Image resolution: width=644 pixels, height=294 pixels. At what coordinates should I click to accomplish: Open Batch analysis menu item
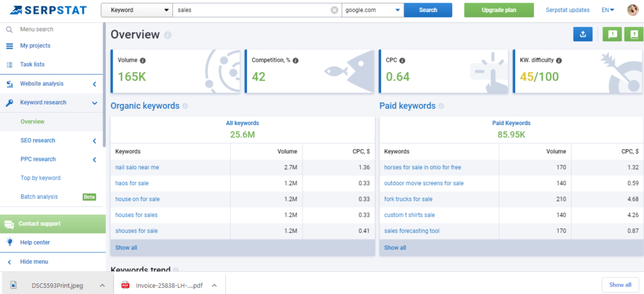click(40, 197)
